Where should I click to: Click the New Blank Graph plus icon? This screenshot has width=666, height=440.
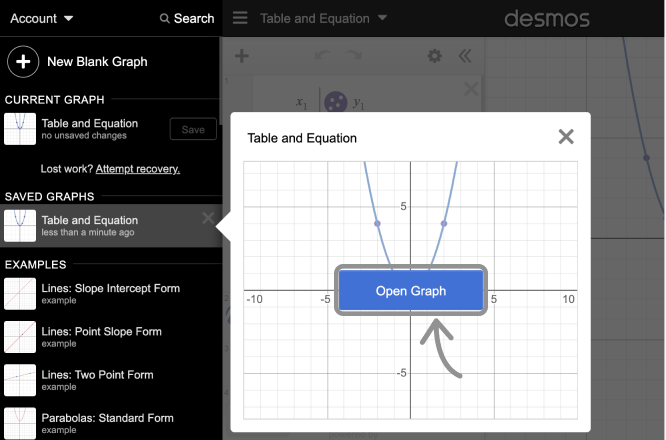[x=22, y=62]
